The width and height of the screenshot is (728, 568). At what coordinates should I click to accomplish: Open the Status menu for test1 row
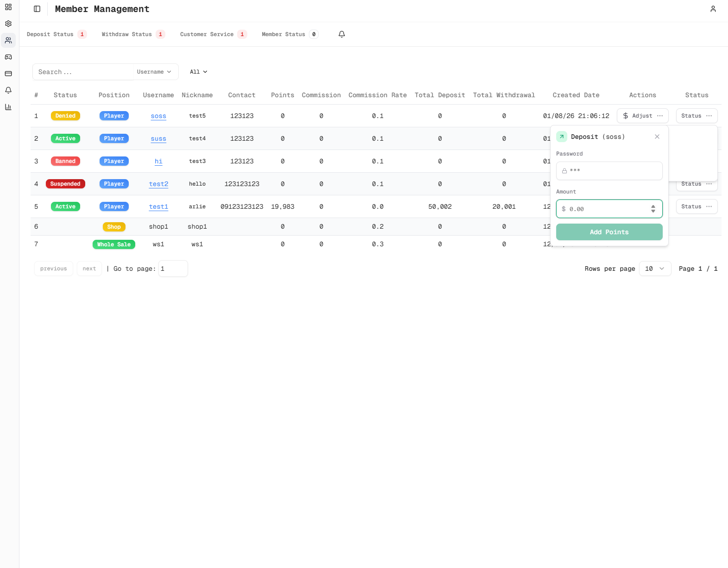(x=696, y=206)
